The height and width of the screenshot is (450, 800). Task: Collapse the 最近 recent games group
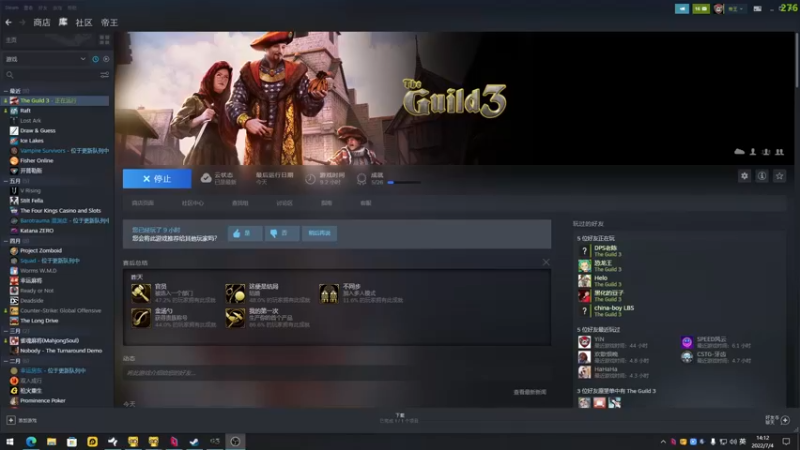(x=6, y=91)
